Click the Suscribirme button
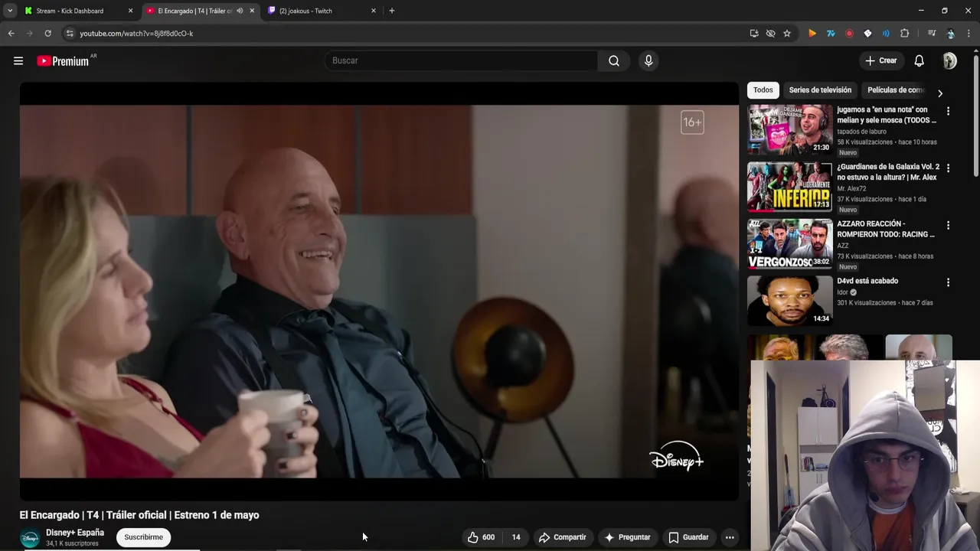Image resolution: width=980 pixels, height=551 pixels. point(144,537)
